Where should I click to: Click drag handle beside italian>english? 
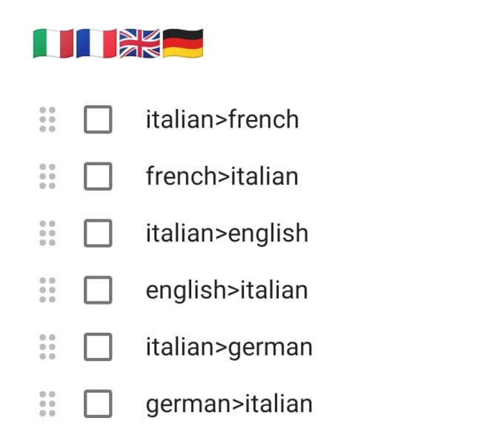[47, 233]
